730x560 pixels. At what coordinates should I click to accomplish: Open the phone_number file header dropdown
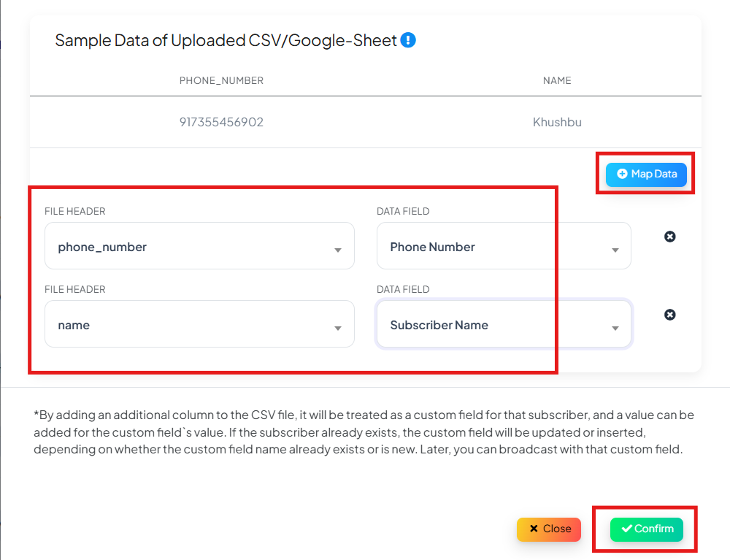(x=199, y=246)
